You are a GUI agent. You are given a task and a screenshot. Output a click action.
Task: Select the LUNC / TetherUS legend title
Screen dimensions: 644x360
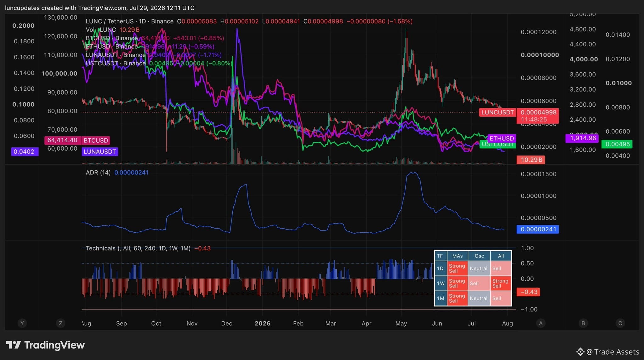(130, 21)
